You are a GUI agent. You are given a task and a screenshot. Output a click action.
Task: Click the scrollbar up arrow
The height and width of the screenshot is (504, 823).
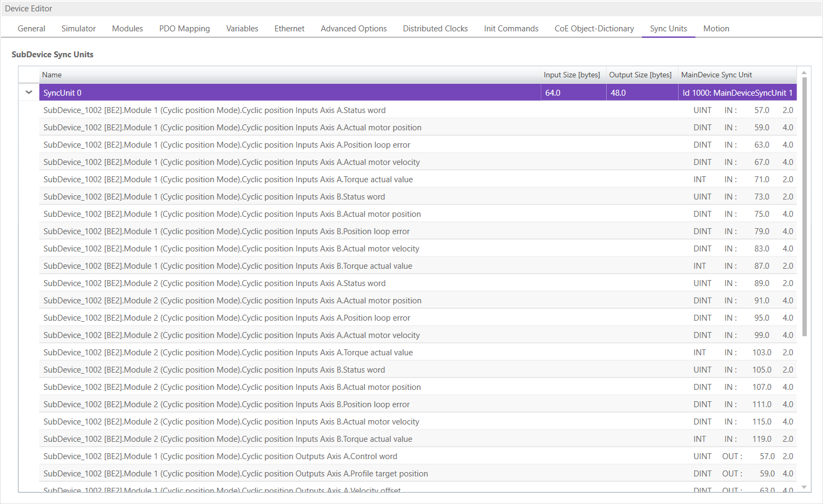[x=804, y=72]
